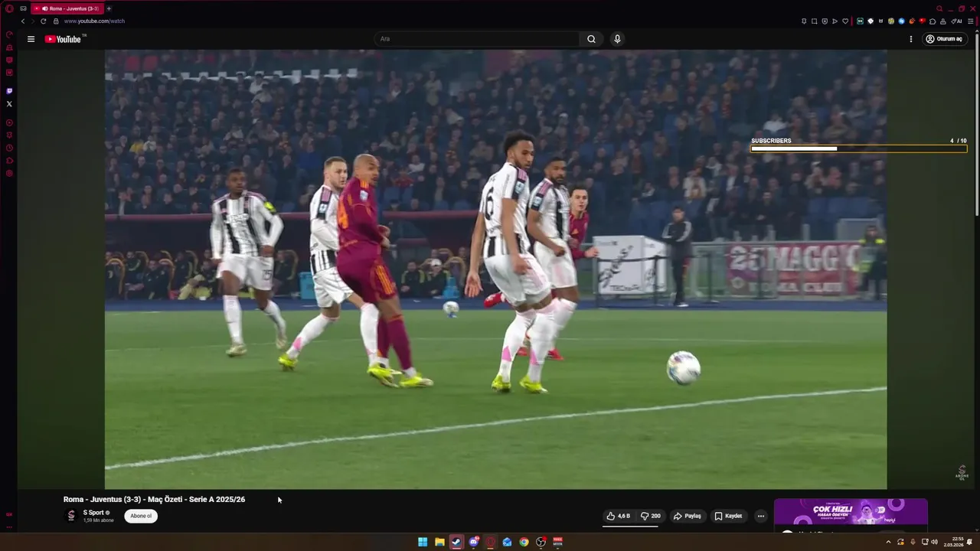Search tabs with the title bar magnifier

click(x=939, y=8)
